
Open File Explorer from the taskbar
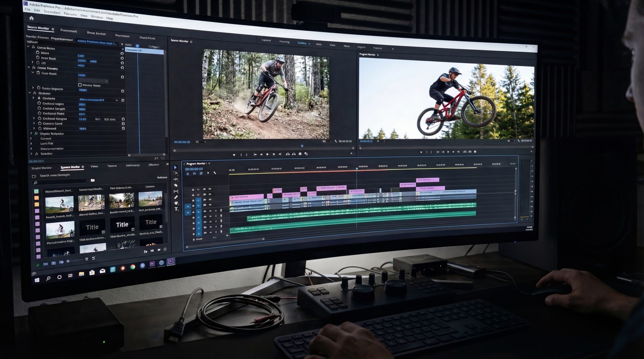(x=81, y=274)
